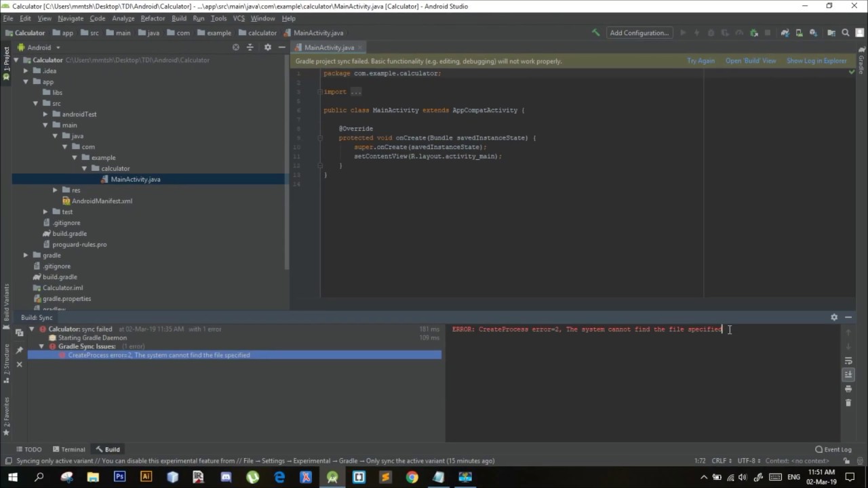
Task: Click the pin tab icon in Build panel
Action: pos(19,350)
